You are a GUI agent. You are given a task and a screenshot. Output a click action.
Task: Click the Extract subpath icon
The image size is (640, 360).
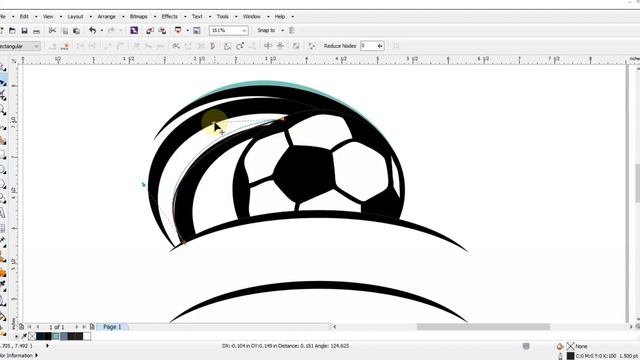(x=200, y=46)
